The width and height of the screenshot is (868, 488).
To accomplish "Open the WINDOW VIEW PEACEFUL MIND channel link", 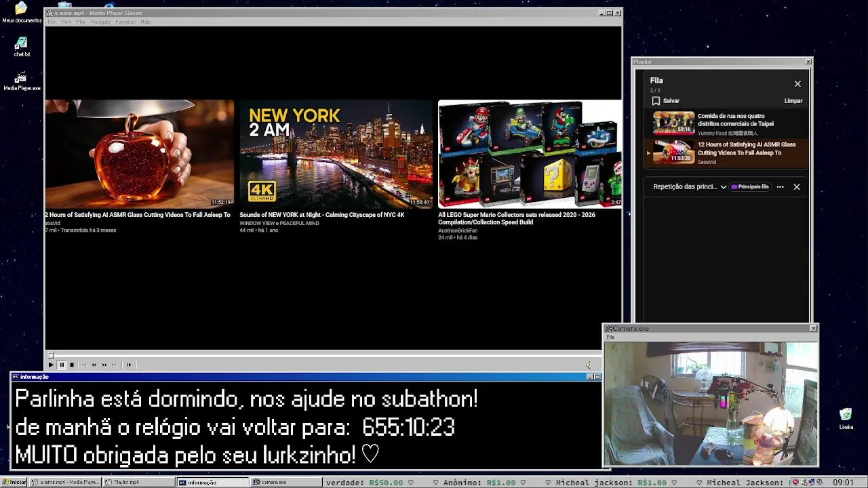I will point(279,223).
